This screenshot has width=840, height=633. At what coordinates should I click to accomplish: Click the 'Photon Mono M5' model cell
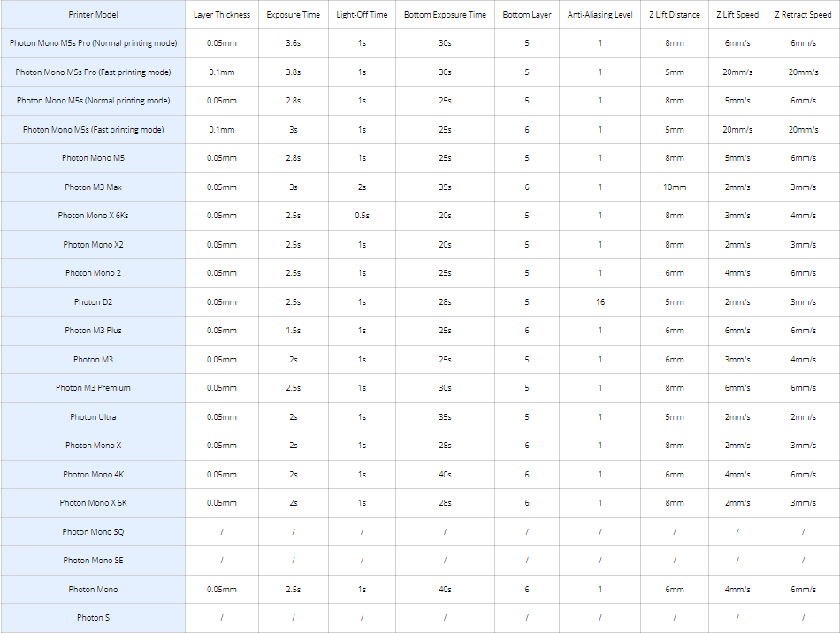click(x=93, y=158)
